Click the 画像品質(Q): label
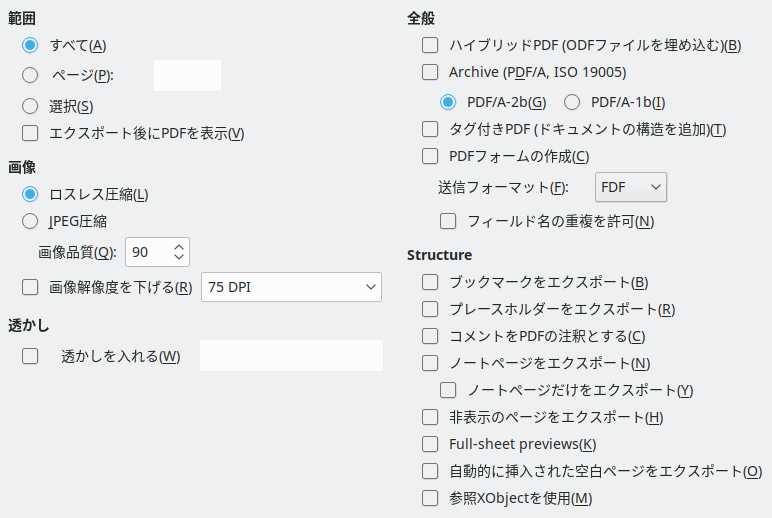Image resolution: width=772 pixels, height=518 pixels. tap(77, 253)
